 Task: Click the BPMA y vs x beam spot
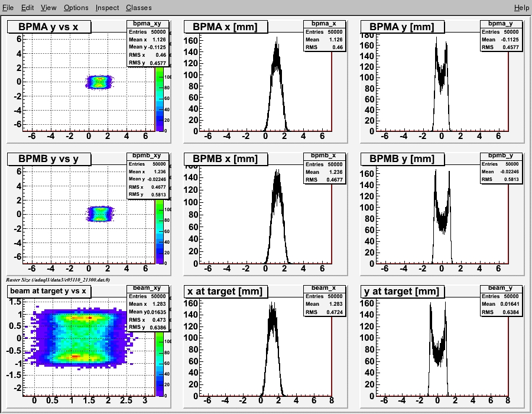pyautogui.click(x=99, y=82)
